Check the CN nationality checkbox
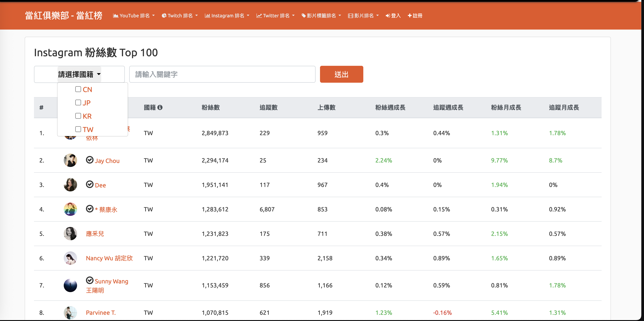The height and width of the screenshot is (321, 644). coord(78,89)
